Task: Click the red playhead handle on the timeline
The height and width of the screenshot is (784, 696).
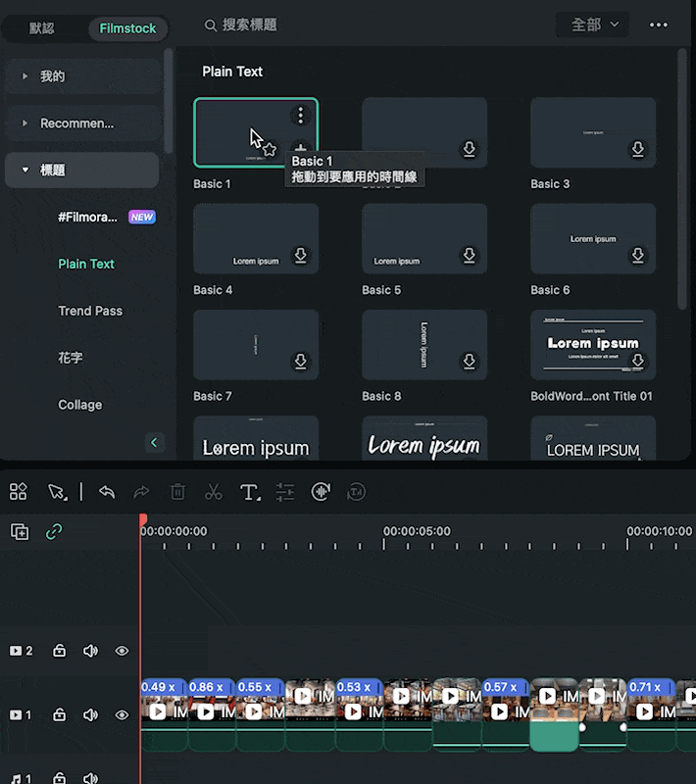Action: point(143,519)
